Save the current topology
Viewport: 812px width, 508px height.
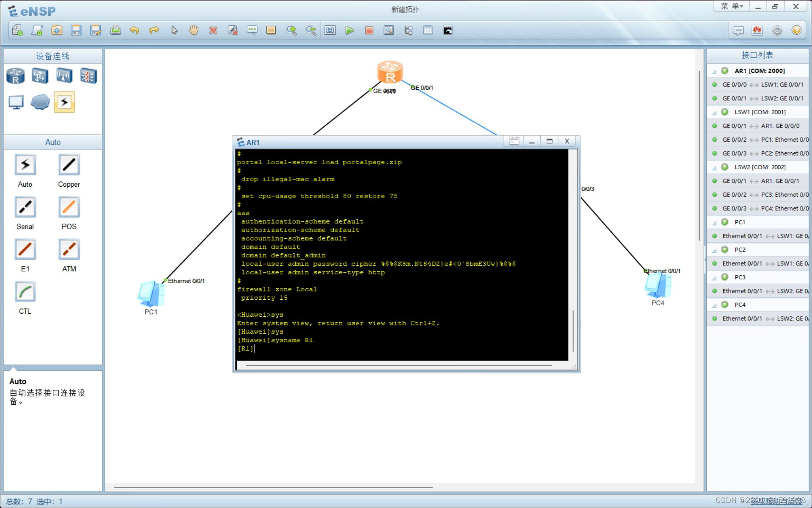pos(76,30)
